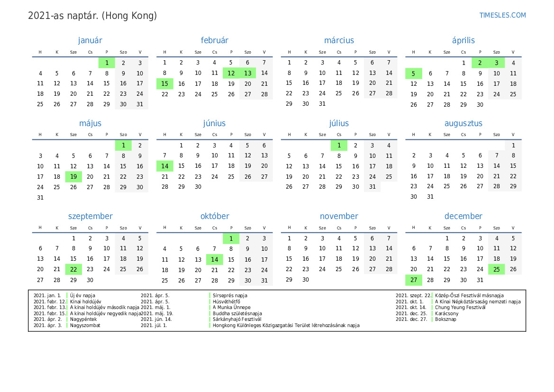
Task: Click day 31 in május
Action: (40, 198)
